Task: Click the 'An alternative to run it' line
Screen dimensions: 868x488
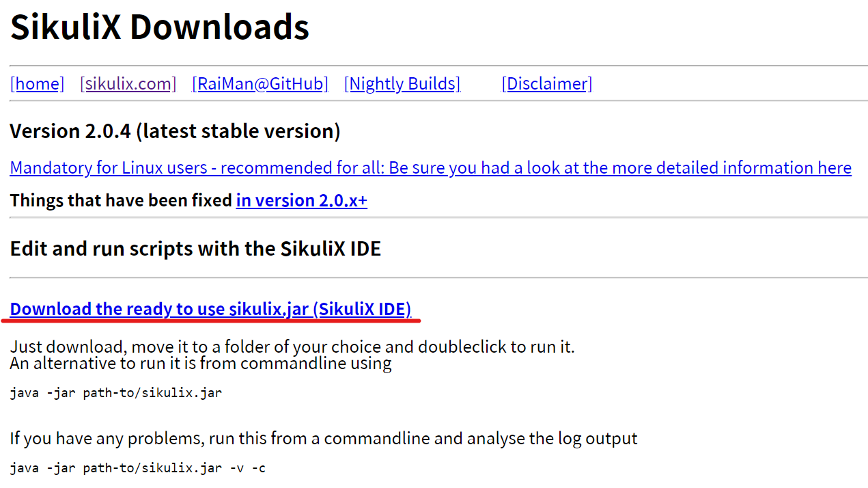Action: pyautogui.click(x=201, y=363)
